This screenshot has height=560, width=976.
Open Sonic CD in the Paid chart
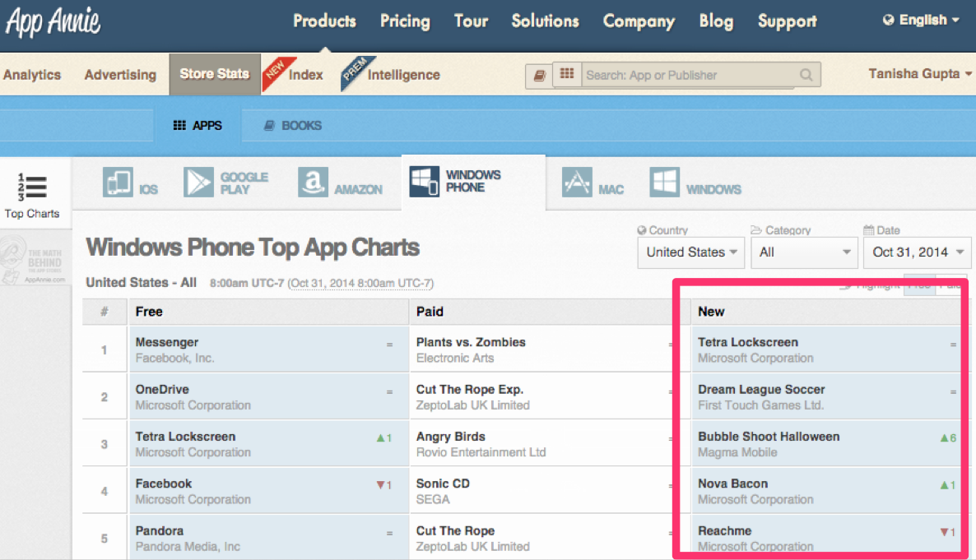pyautogui.click(x=443, y=484)
